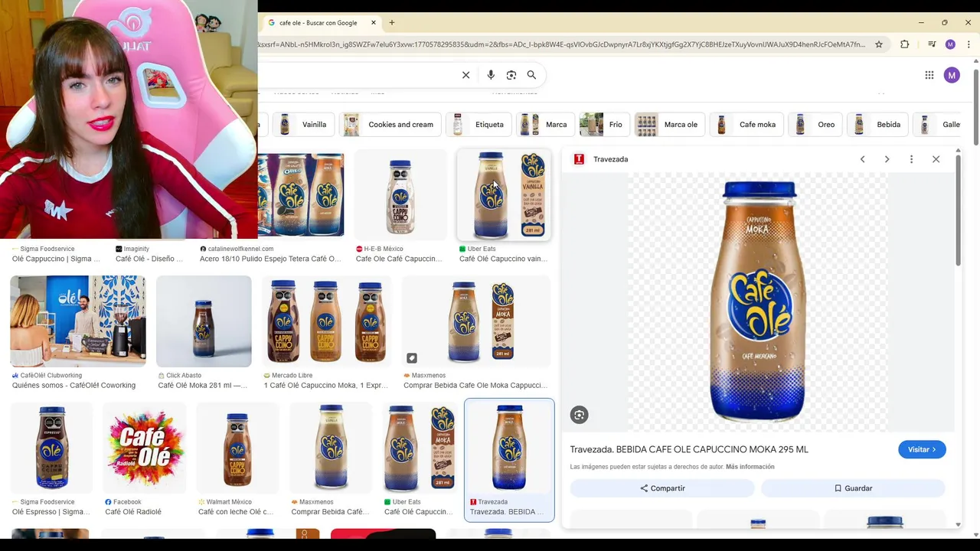Viewport: 980px width, 551px height.
Task: Click the Guardar button
Action: (x=853, y=488)
